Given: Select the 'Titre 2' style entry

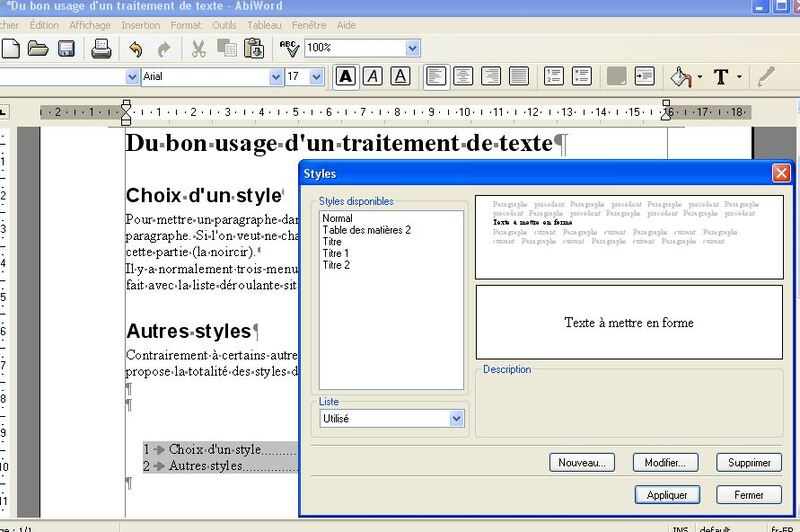Looking at the screenshot, I should pyautogui.click(x=391, y=265).
